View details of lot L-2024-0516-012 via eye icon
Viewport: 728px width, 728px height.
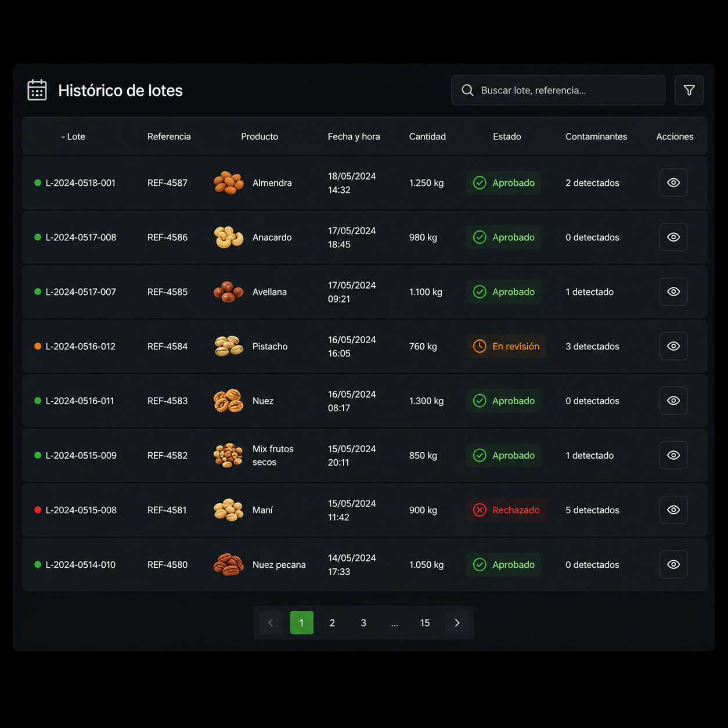pyautogui.click(x=673, y=347)
